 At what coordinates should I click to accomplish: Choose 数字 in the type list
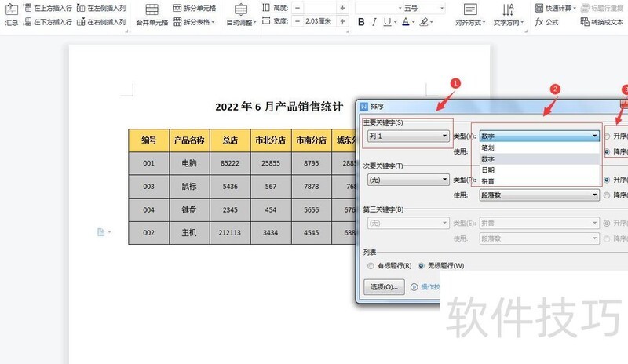539,159
